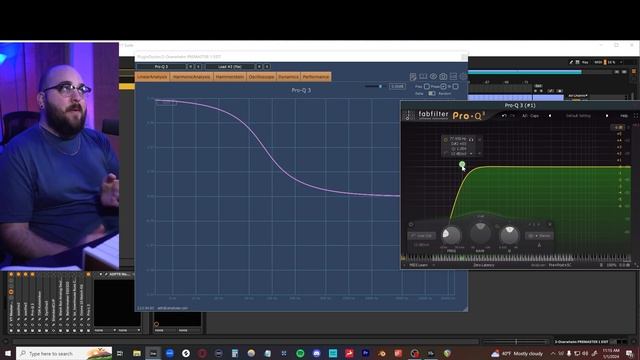Open PluginDoctor settings gear icon
Viewport: 640px width, 360px height.
pyautogui.click(x=463, y=77)
